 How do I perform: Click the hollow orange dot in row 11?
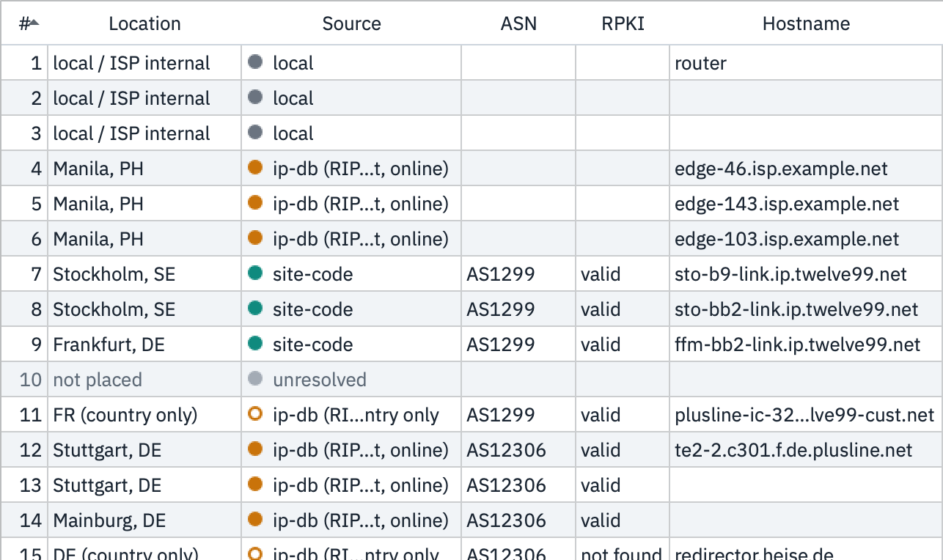[x=255, y=414]
